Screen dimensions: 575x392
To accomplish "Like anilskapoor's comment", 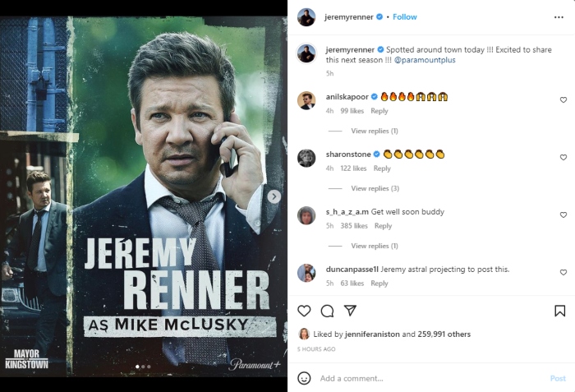I will pos(563,100).
